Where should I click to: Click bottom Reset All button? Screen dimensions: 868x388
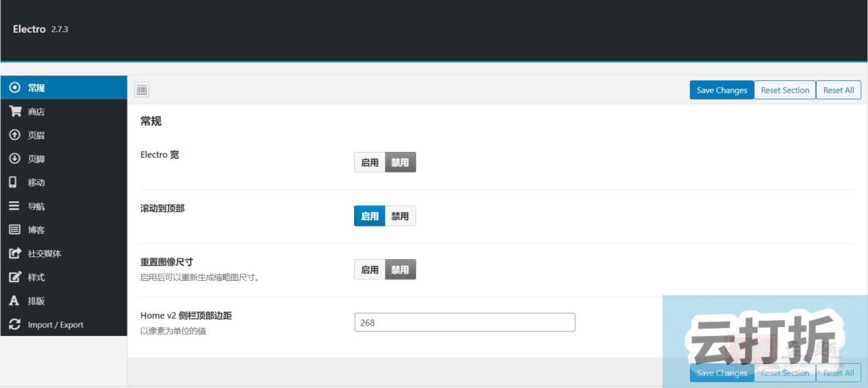click(838, 373)
